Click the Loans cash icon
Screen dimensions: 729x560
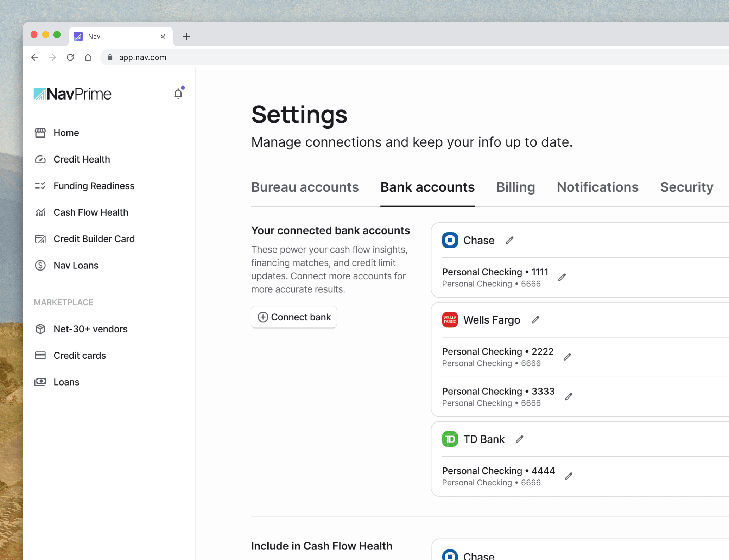click(40, 382)
